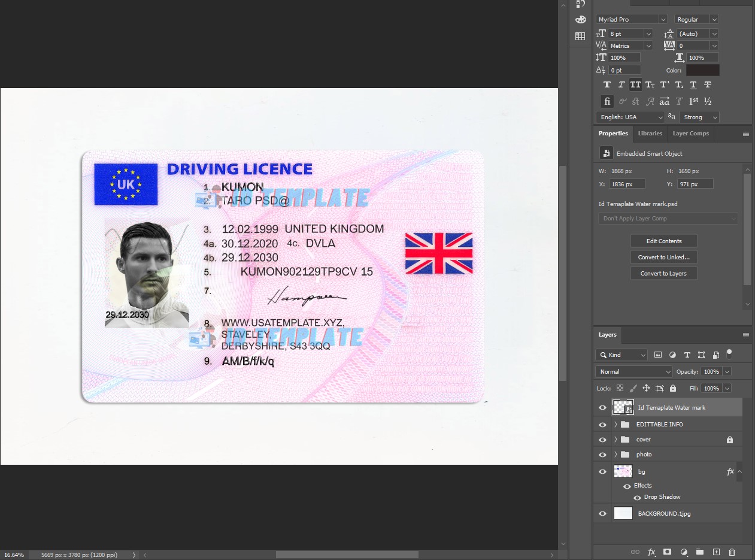Hide the EDITTABLE INFO group
755x560 pixels.
602,424
